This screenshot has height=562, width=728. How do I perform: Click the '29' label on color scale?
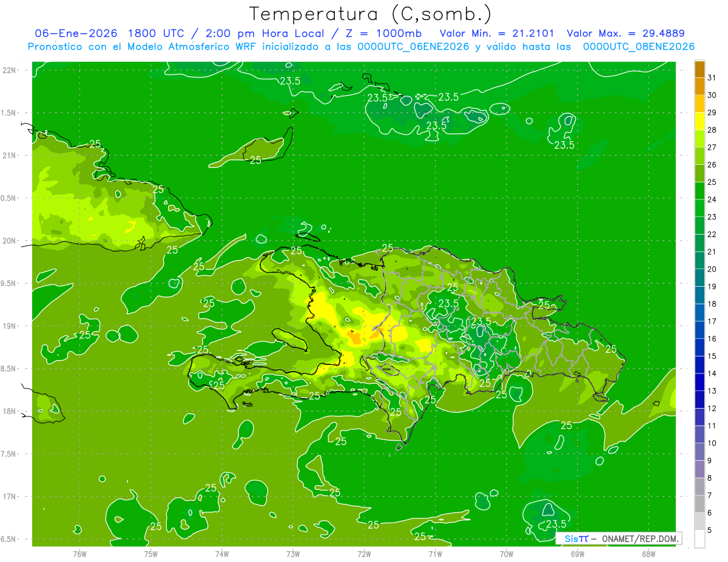pos(712,112)
